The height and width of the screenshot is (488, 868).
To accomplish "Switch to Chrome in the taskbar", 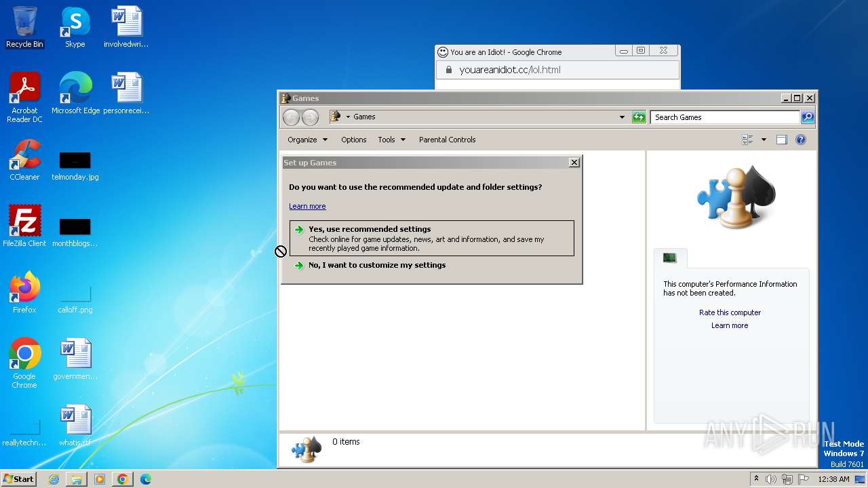I will 123,479.
